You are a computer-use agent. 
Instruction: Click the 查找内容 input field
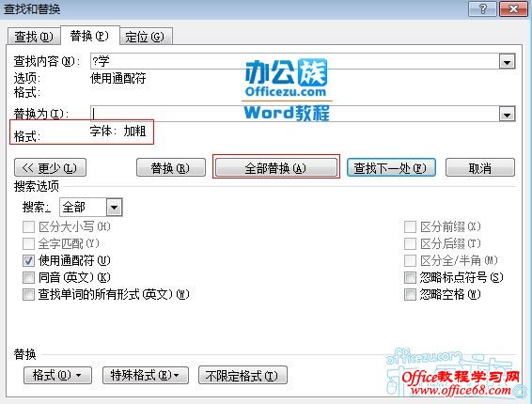point(294,61)
